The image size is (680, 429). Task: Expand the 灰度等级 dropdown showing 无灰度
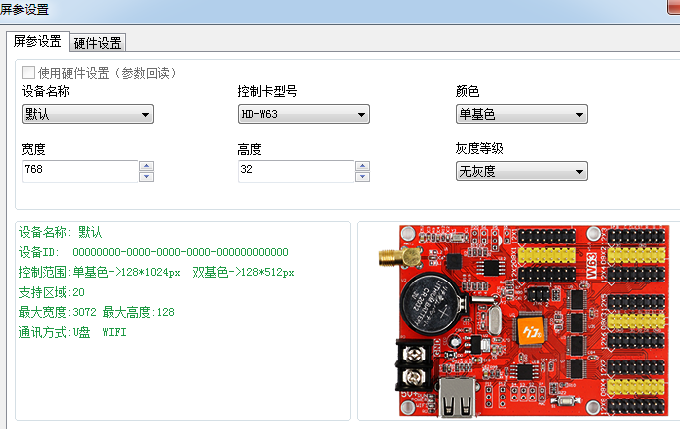click(521, 172)
